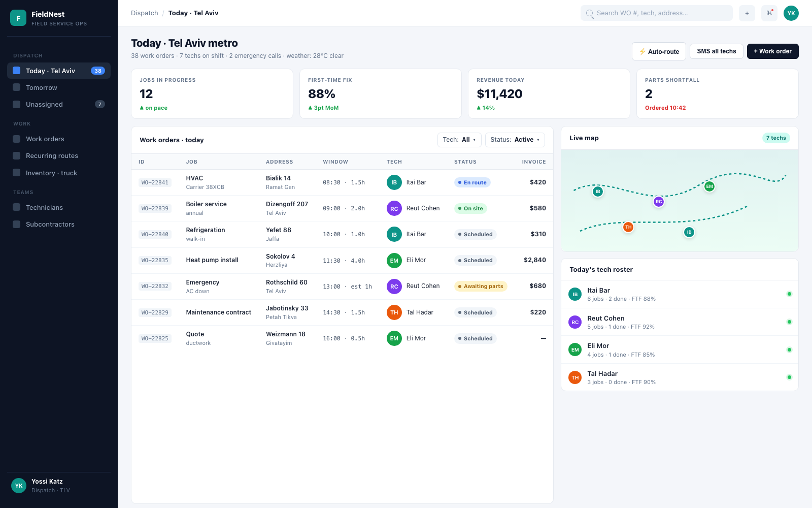
Task: Click Eli Mor avatar in tech roster
Action: pos(575,350)
